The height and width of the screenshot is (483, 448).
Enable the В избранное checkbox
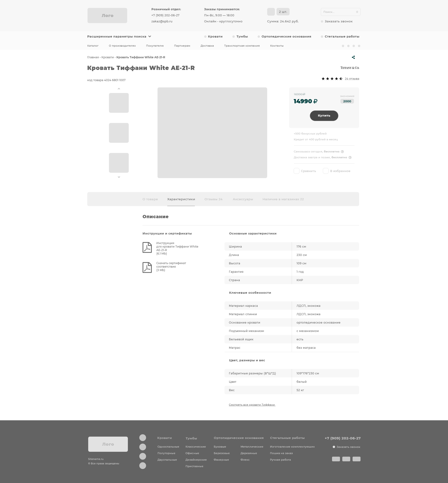point(325,171)
